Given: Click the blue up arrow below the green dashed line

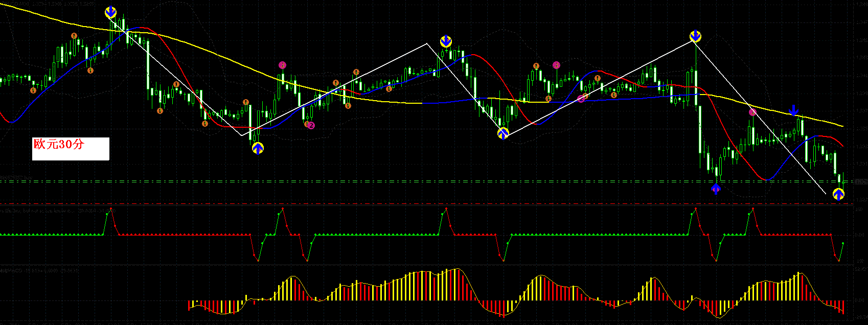Looking at the screenshot, I should point(716,189).
